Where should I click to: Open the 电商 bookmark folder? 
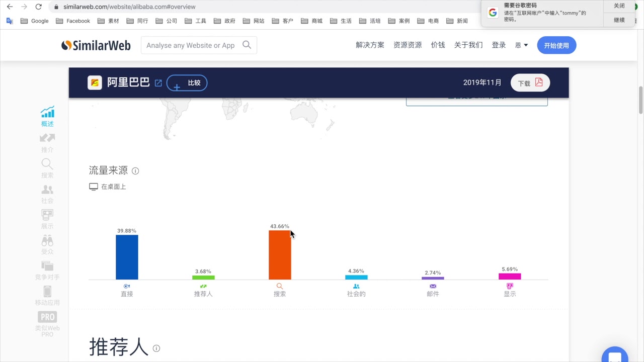(x=428, y=21)
